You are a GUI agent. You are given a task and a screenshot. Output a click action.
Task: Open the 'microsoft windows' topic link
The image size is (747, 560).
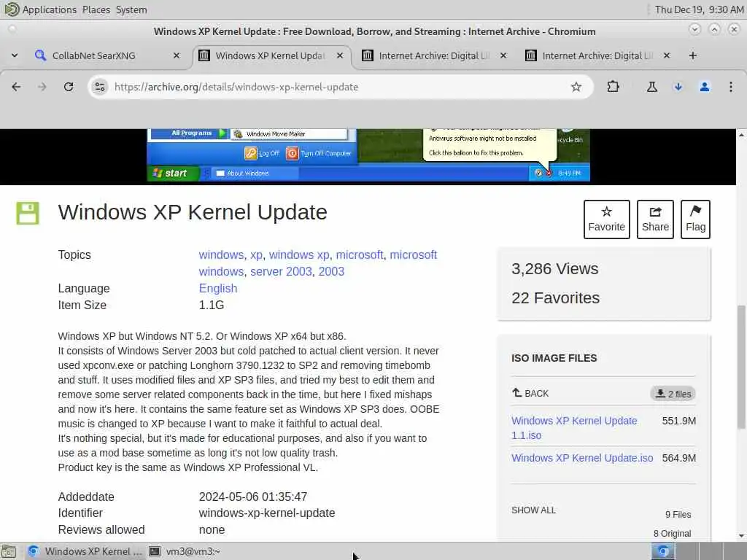(318, 262)
